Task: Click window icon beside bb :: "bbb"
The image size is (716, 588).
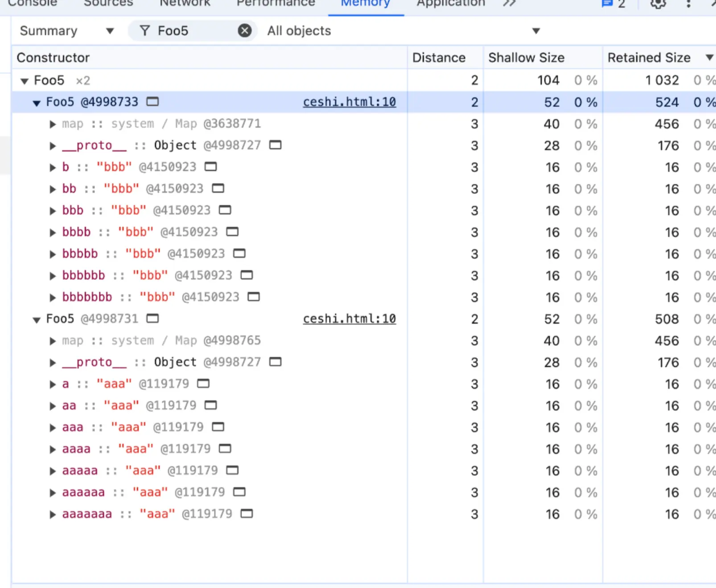Action: 218,188
